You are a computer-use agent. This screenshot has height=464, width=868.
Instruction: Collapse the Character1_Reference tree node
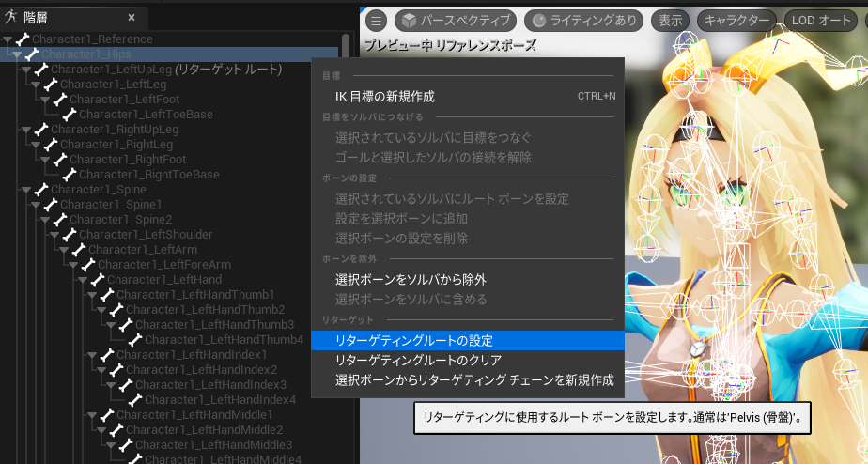coord(8,39)
